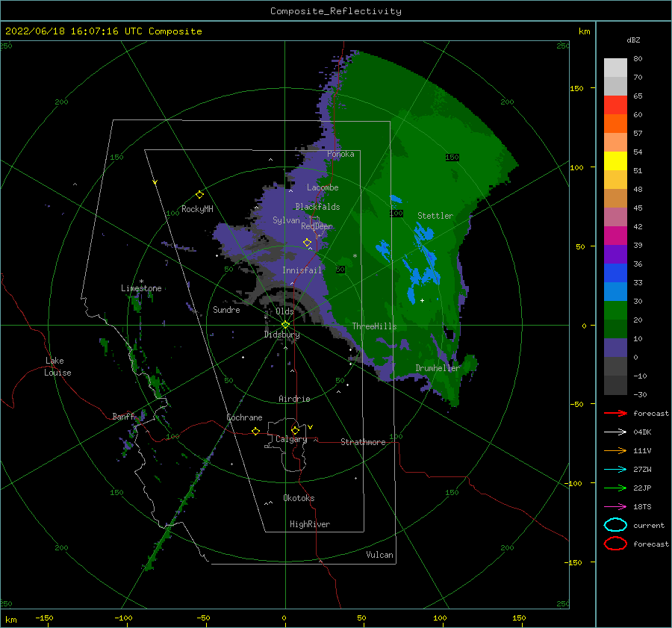Click the Olds label

click(x=284, y=311)
